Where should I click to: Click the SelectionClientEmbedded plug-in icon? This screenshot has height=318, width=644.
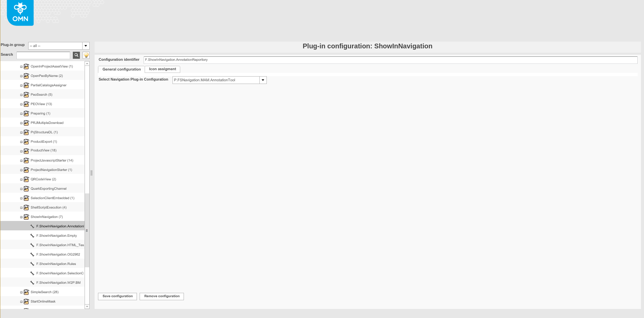tap(26, 198)
